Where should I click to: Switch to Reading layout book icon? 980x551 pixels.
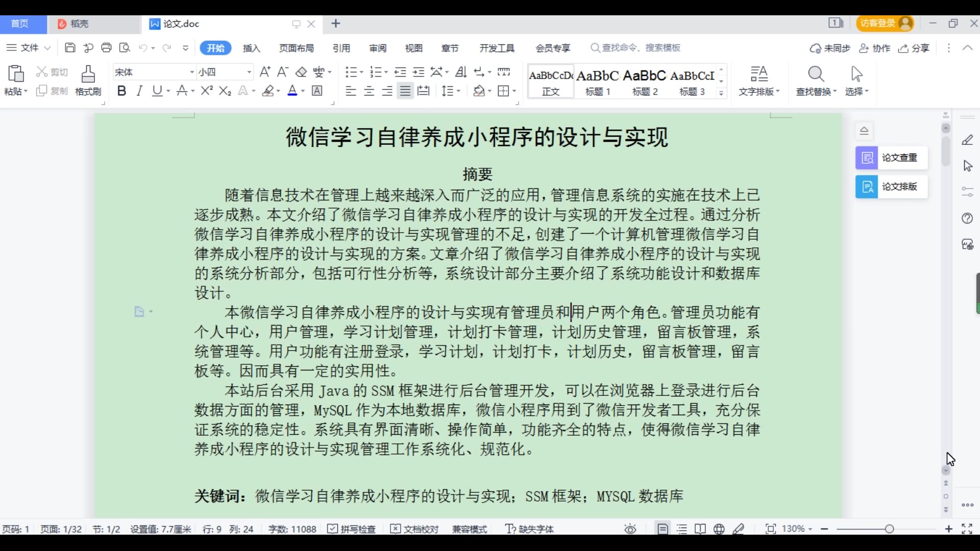pyautogui.click(x=700, y=529)
